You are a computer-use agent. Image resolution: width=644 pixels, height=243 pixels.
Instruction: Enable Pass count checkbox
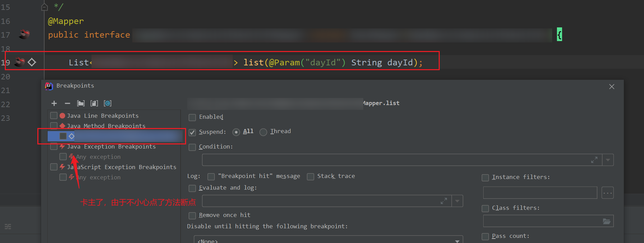tap(485, 236)
